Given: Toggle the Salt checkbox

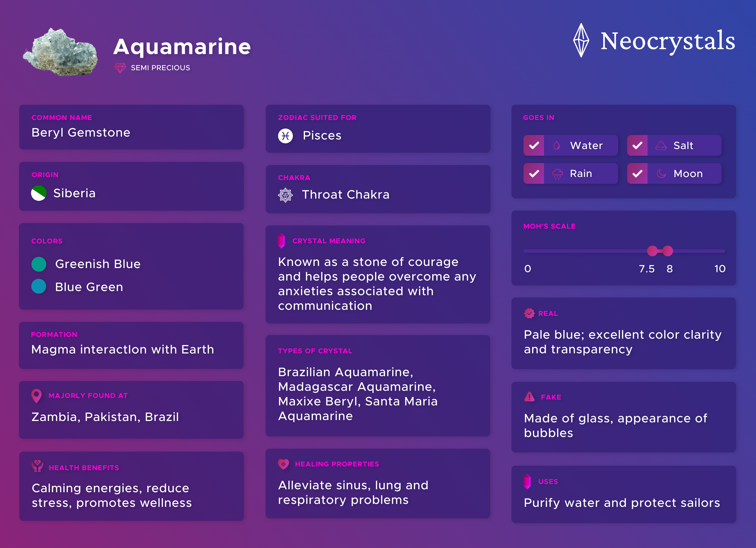Looking at the screenshot, I should click(637, 145).
